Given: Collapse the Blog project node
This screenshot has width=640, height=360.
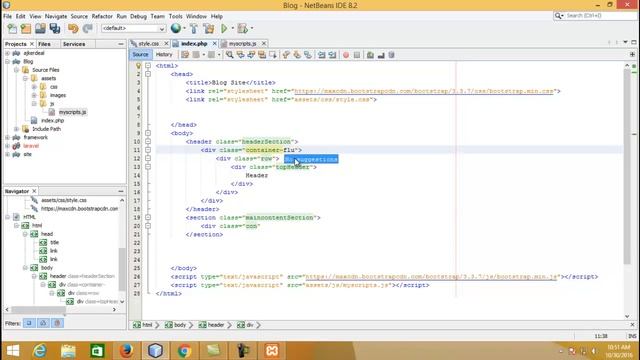Looking at the screenshot, I should tap(7, 62).
